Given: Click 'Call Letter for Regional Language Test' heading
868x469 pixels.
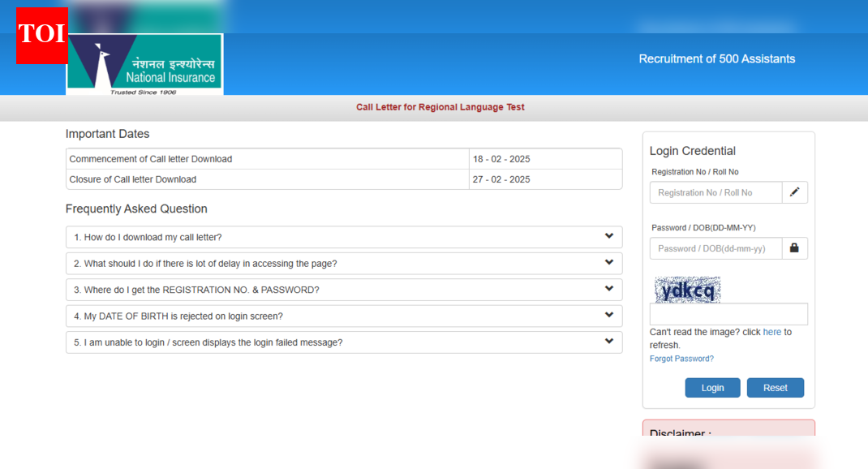Looking at the screenshot, I should (440, 107).
